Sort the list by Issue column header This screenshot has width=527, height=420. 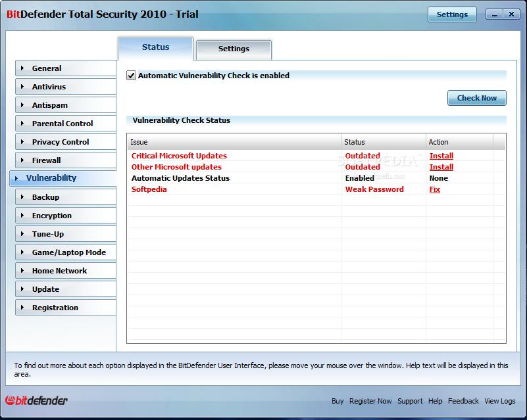234,142
